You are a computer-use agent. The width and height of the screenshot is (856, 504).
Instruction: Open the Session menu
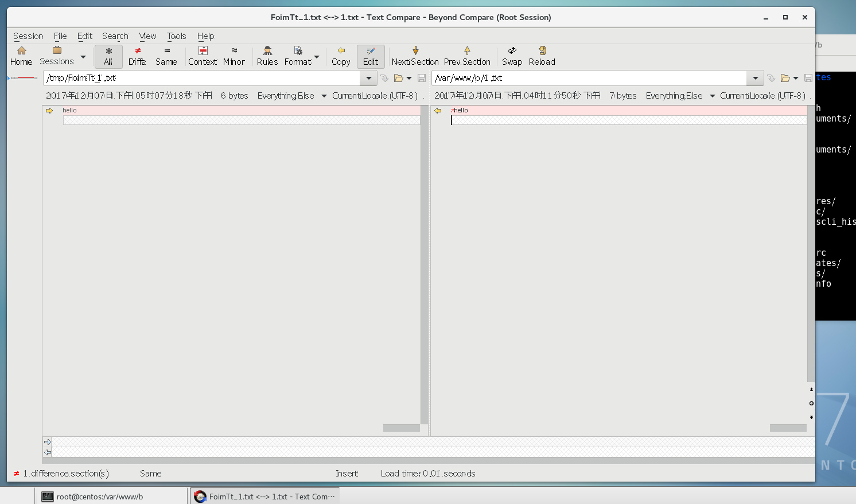pyautogui.click(x=28, y=36)
